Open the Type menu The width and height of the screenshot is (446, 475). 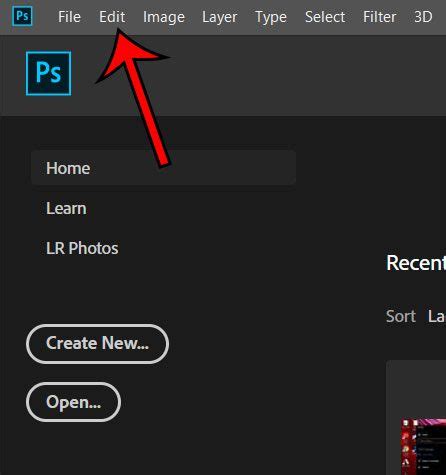pyautogui.click(x=271, y=17)
